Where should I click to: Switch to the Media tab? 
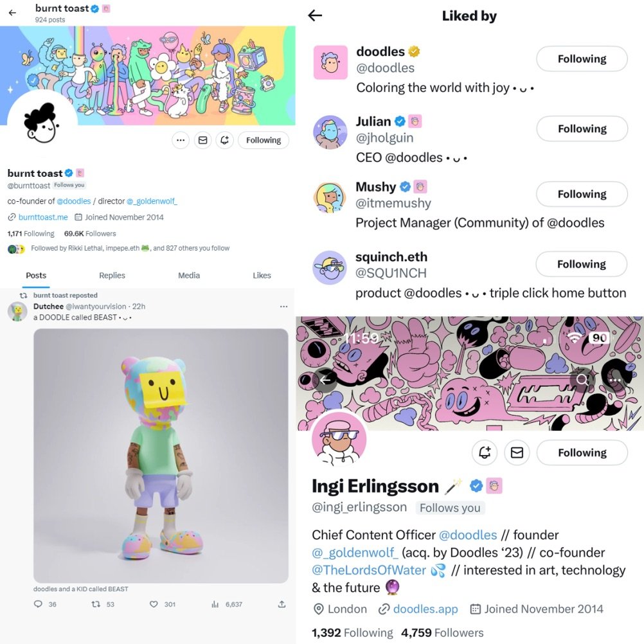click(x=189, y=276)
